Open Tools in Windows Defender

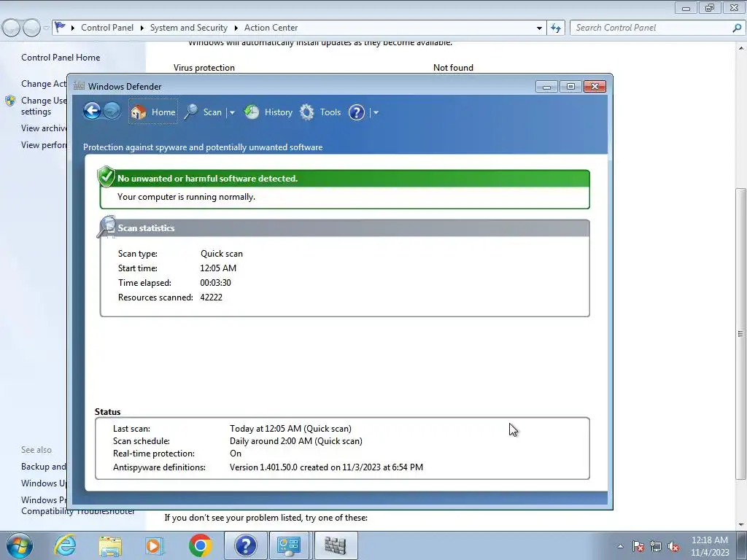pyautogui.click(x=330, y=112)
